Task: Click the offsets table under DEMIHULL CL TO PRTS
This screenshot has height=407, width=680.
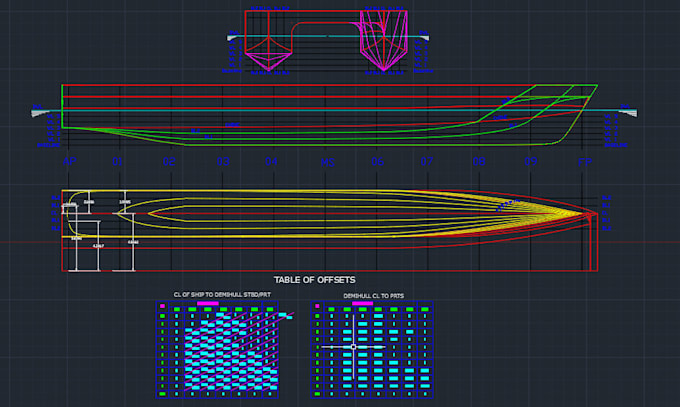Action: [372, 350]
